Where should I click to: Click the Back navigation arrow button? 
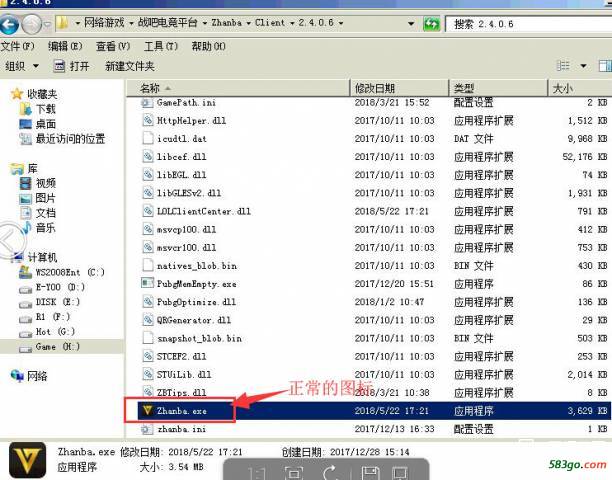pos(9,24)
